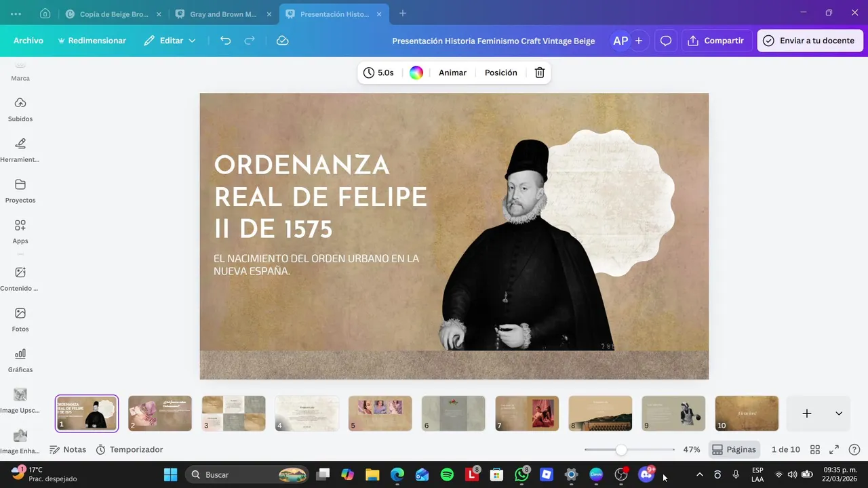The width and height of the screenshot is (868, 488).
Task: Open the 1 de 10 page indicator
Action: coord(786,449)
